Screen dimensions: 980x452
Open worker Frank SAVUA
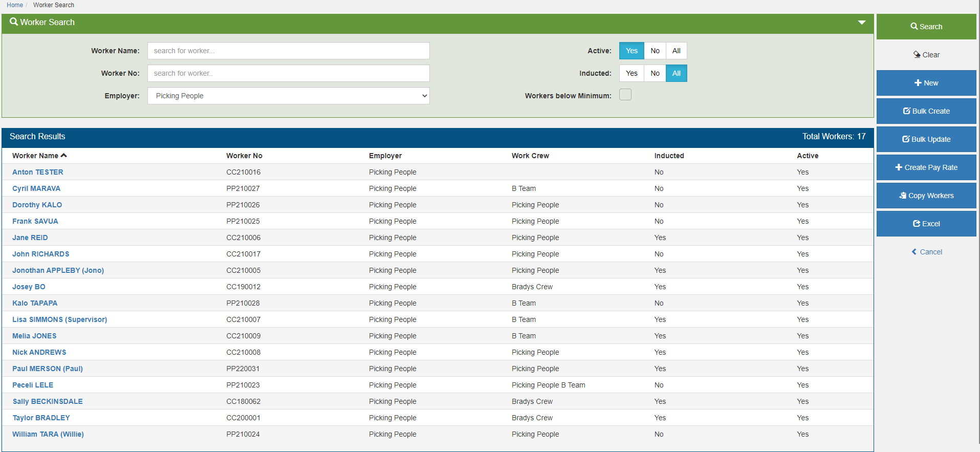35,221
